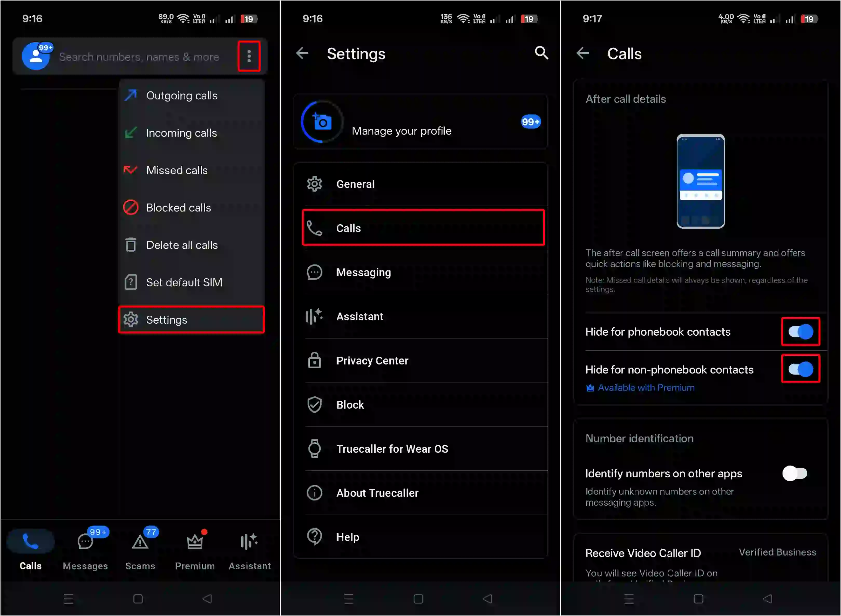Tap the About Truecaller info icon
The image size is (841, 616).
(314, 493)
